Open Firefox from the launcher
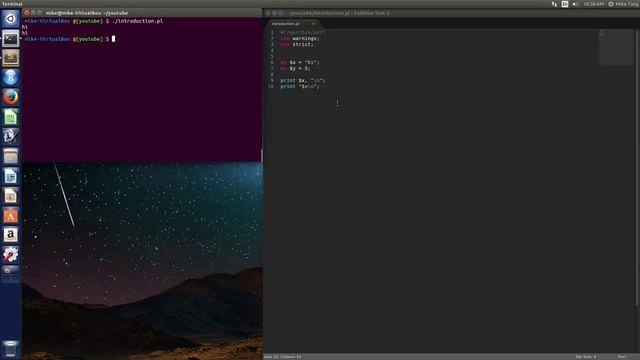The width and height of the screenshot is (640, 360). click(11, 97)
